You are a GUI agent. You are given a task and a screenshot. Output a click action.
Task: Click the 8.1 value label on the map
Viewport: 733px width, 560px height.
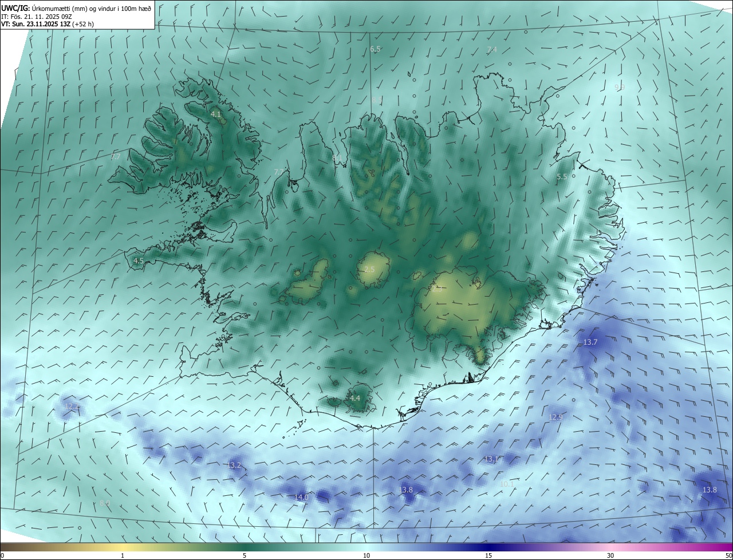click(x=338, y=157)
